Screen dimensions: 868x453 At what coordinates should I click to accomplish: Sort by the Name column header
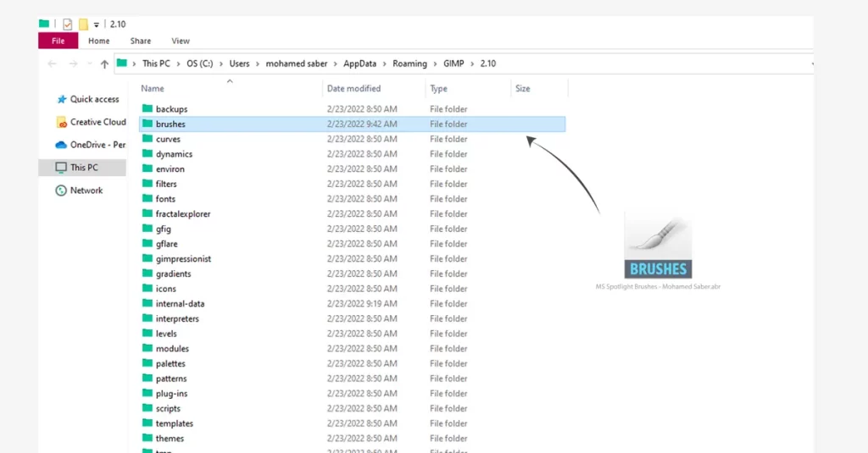[153, 89]
